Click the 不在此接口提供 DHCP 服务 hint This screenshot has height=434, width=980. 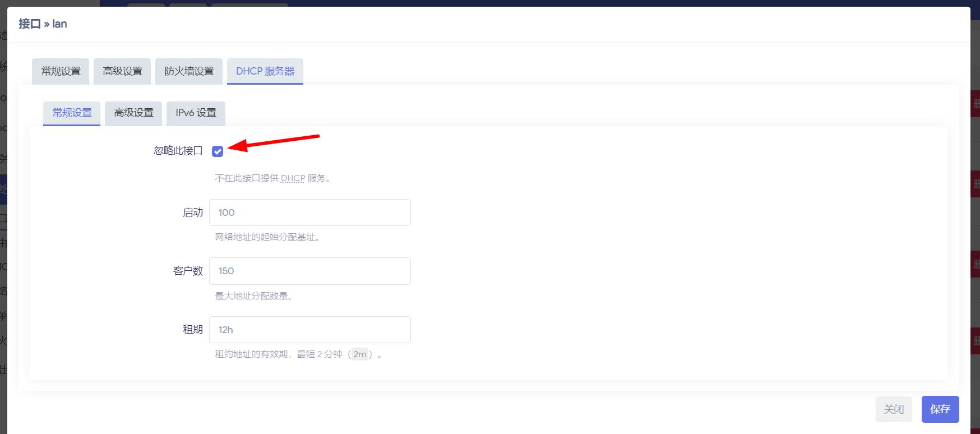click(274, 178)
